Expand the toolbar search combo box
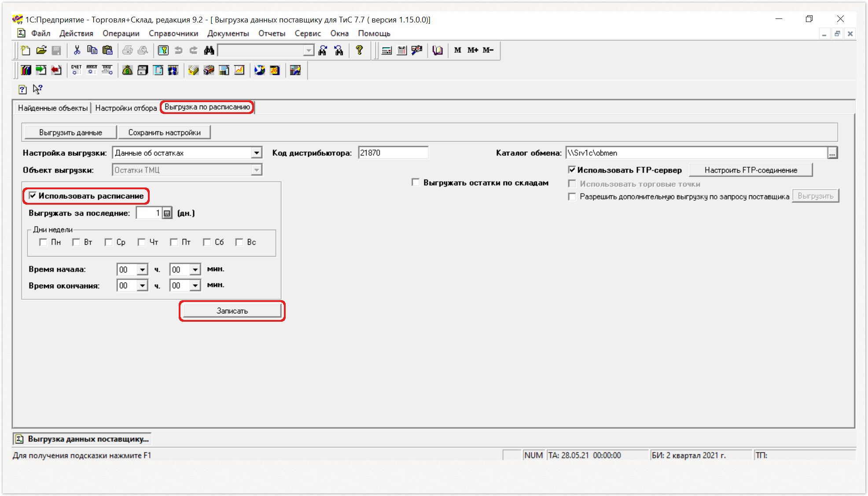This screenshot has height=496, width=868. pyautogui.click(x=309, y=51)
